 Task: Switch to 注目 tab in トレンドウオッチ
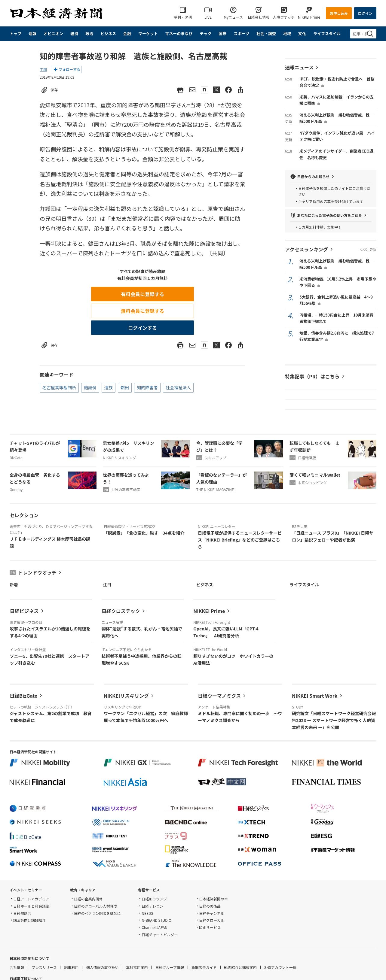(107, 584)
